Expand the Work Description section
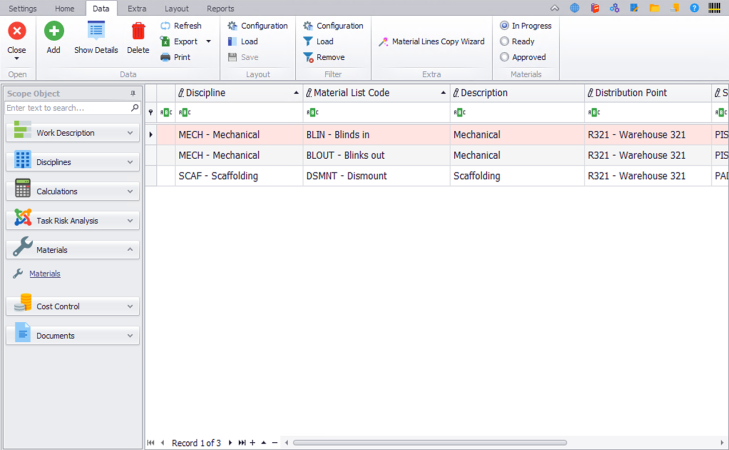The image size is (729, 450). [130, 133]
